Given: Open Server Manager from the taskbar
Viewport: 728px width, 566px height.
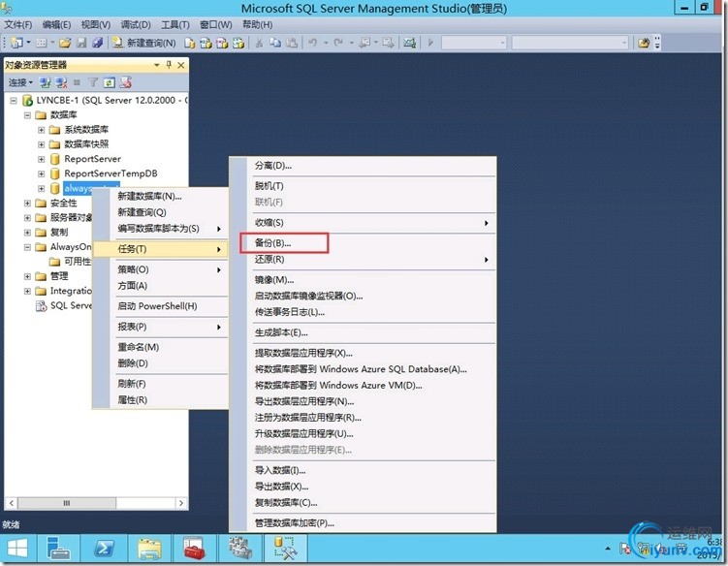Looking at the screenshot, I should (x=58, y=550).
